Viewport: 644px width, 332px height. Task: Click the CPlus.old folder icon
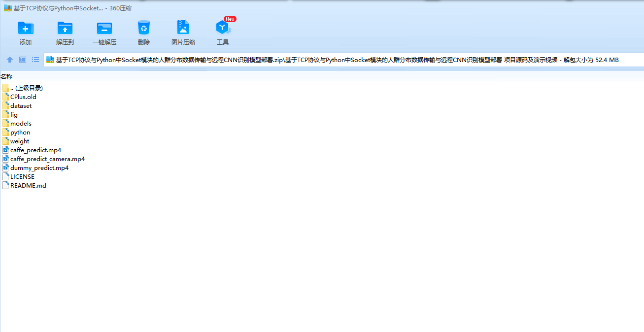coord(5,97)
